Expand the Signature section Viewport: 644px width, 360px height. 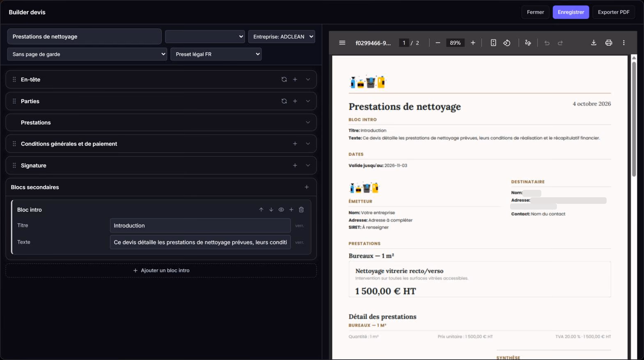pyautogui.click(x=308, y=165)
